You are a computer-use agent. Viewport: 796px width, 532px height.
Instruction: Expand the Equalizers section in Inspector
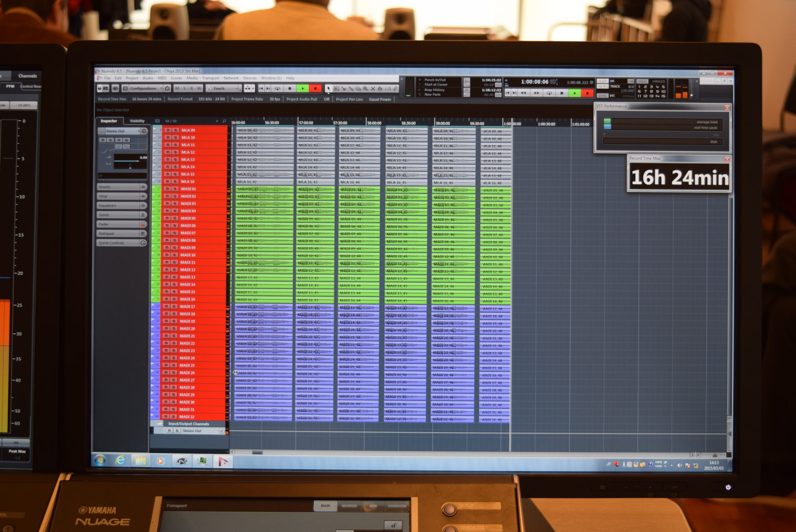(122, 206)
